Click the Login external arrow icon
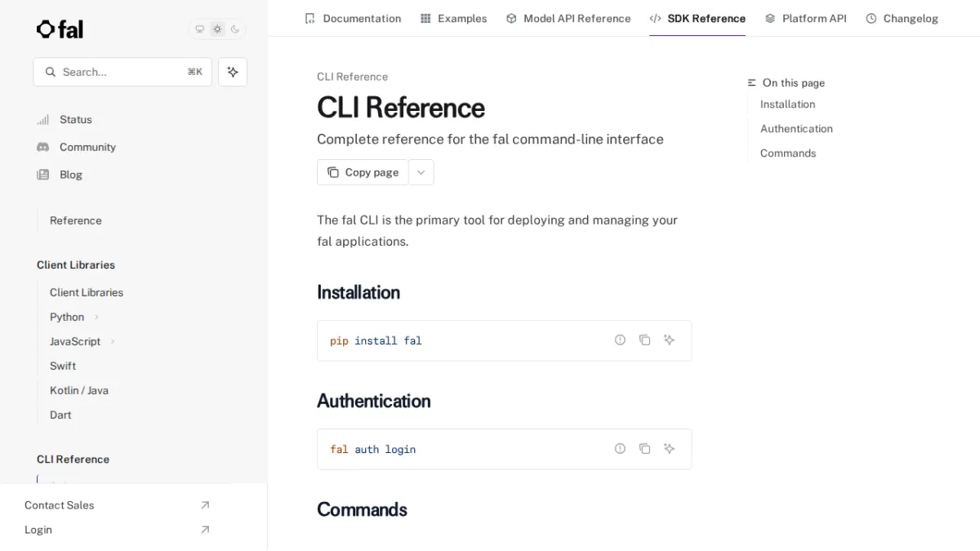 (x=205, y=530)
